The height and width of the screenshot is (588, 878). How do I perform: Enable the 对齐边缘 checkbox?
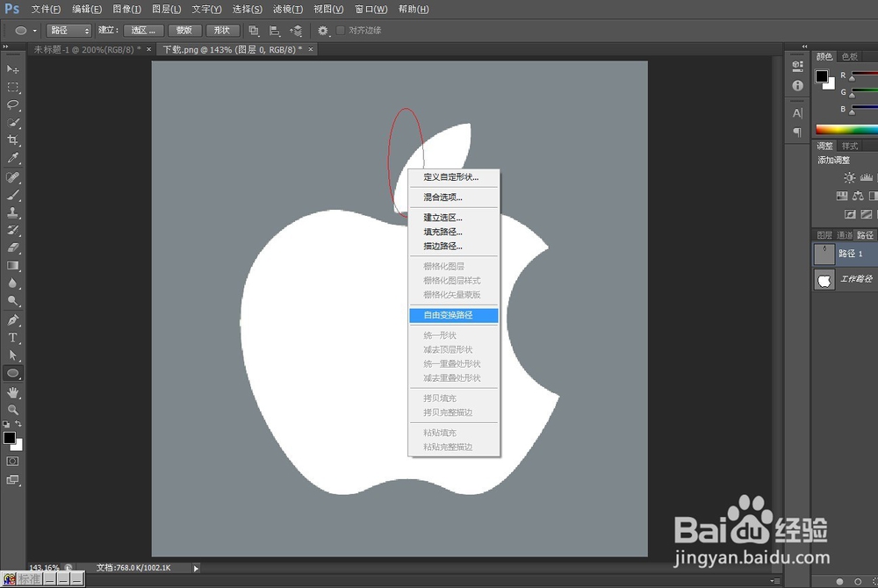click(341, 30)
